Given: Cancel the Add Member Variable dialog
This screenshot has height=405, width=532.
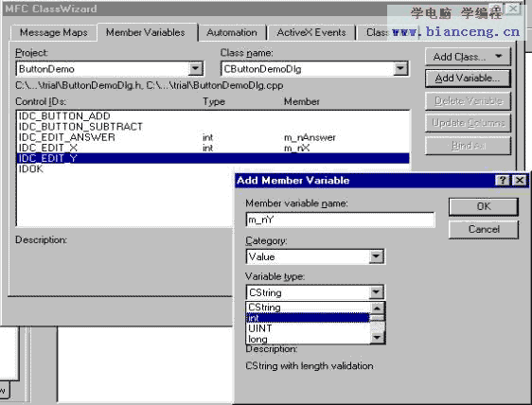Looking at the screenshot, I should (x=484, y=230).
